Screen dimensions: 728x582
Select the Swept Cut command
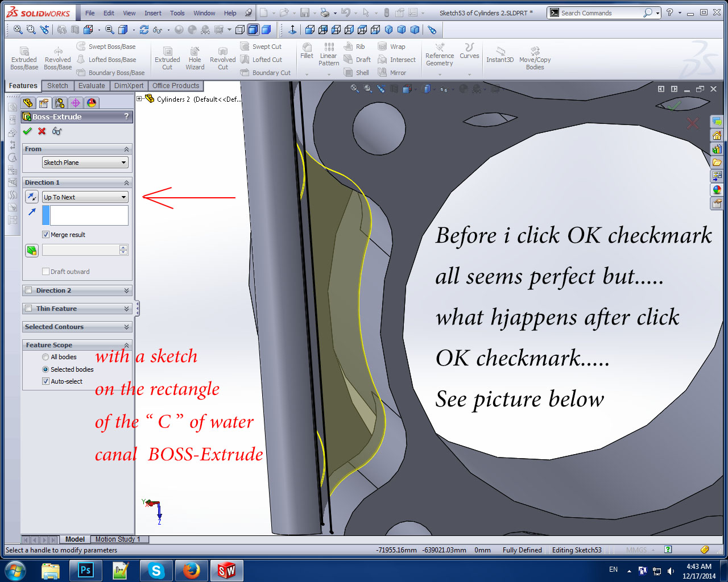click(261, 47)
